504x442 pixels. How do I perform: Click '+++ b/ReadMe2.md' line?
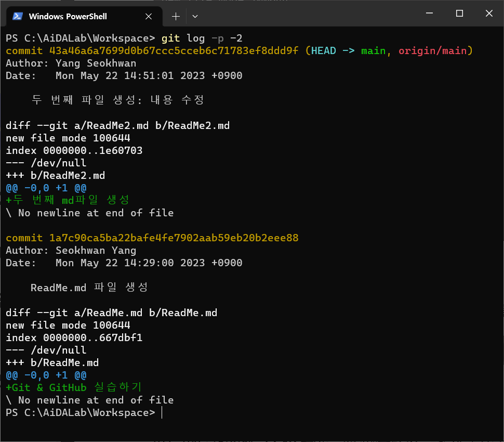(x=55, y=176)
